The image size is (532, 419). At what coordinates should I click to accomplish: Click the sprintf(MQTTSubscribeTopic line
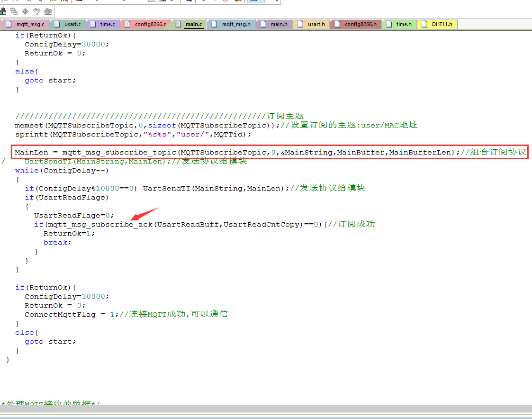point(133,135)
